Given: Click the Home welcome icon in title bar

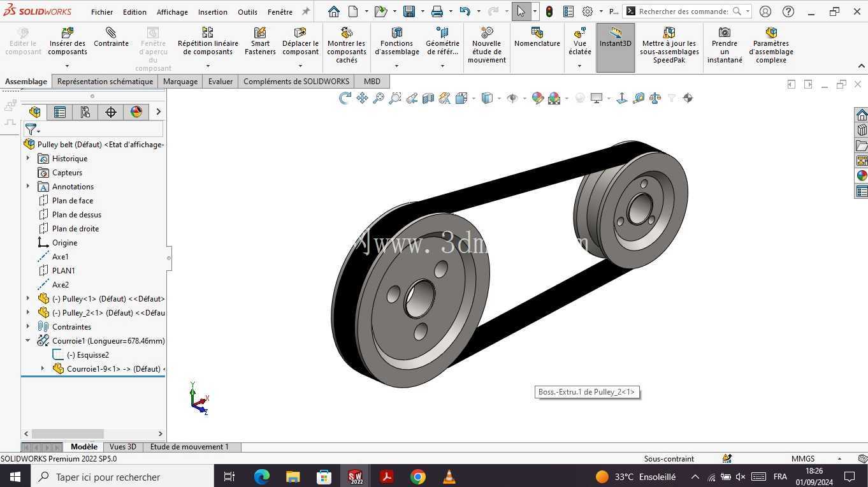Looking at the screenshot, I should pos(334,11).
